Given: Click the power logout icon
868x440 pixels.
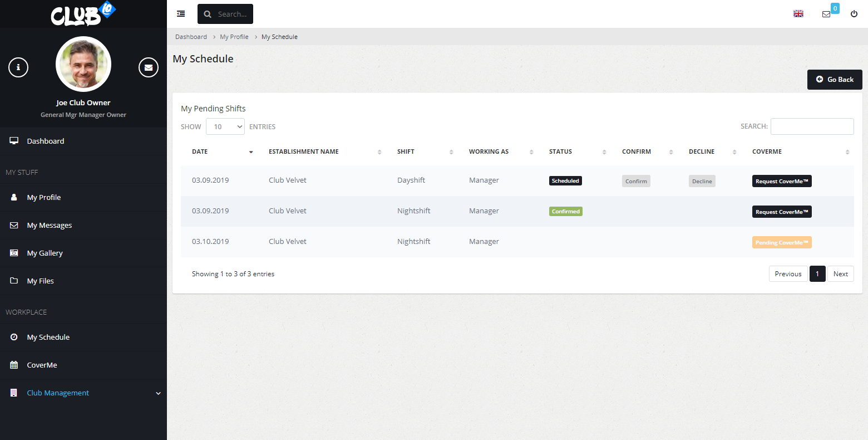Looking at the screenshot, I should [854, 14].
